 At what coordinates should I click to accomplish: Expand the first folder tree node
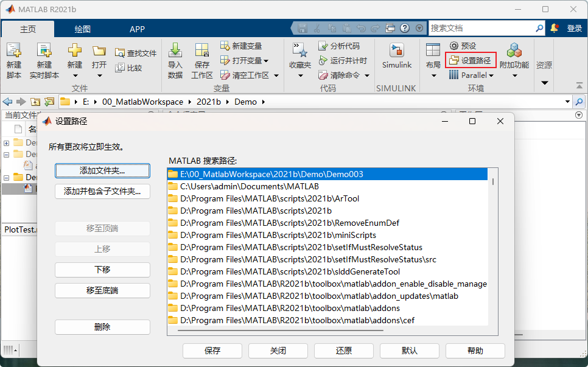[7, 142]
